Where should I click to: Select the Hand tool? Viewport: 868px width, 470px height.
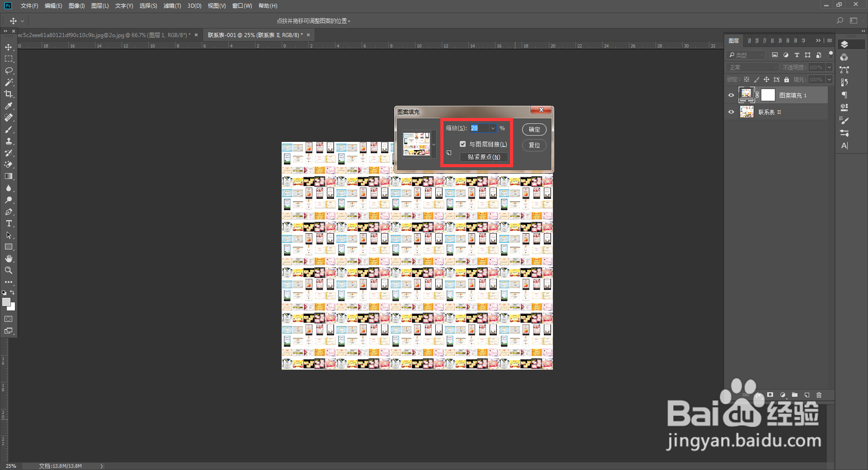[9, 258]
